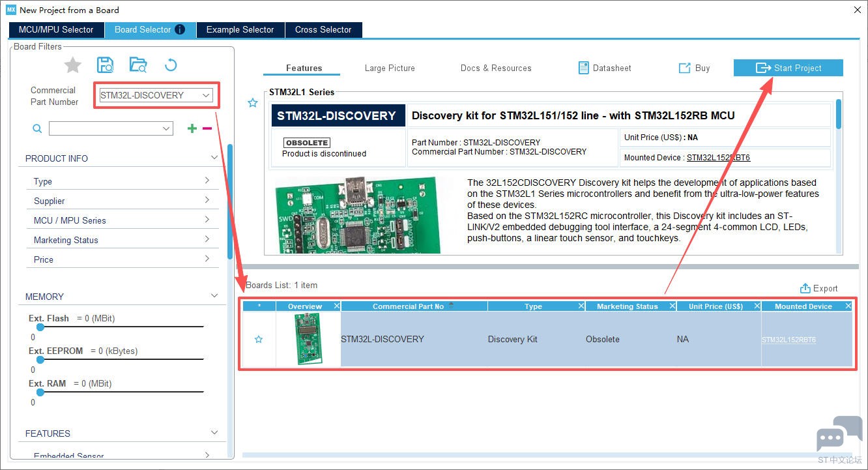Open the Example Selector tab

tap(240, 29)
